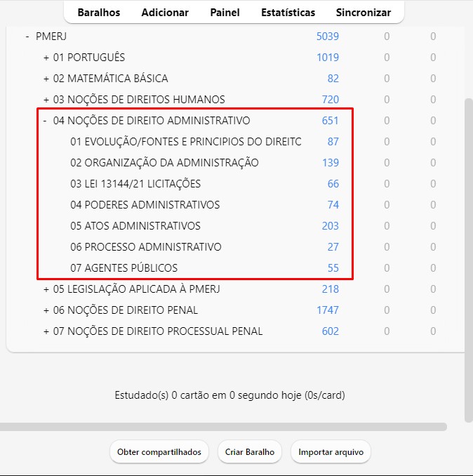This screenshot has height=476, width=473.
Task: Select 02 ORGANIZAÇÃO DA ADMINISTRAÇÃO subdeck
Action: [164, 163]
